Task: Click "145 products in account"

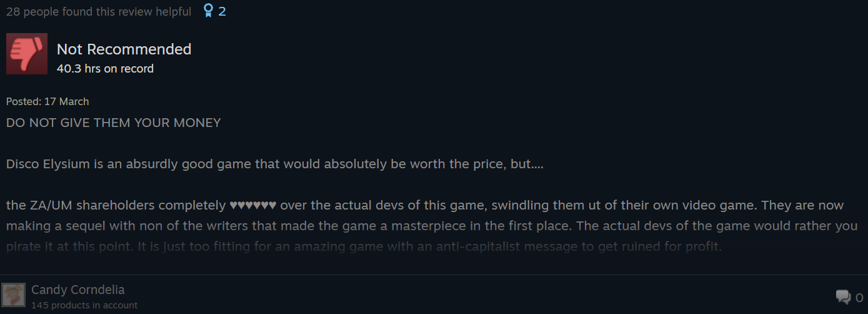Action: click(x=84, y=305)
